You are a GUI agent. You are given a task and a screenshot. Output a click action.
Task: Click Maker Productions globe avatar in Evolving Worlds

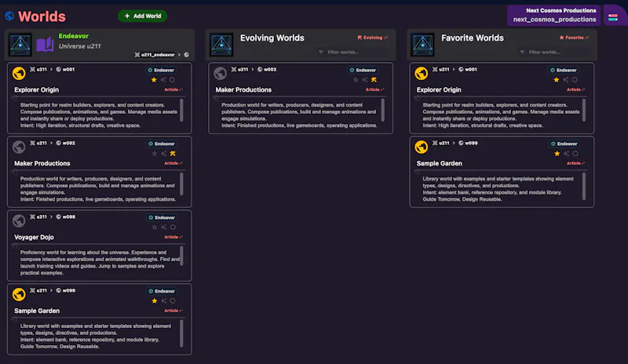pyautogui.click(x=220, y=73)
